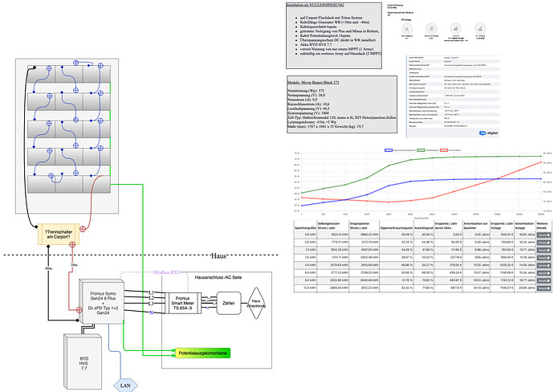Open Details for the 8.0 kWh row
This screenshot has height=392, width=554.
pos(544,280)
